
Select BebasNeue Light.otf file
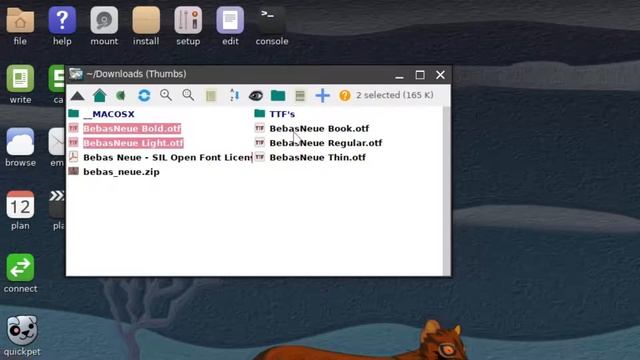[133, 143]
